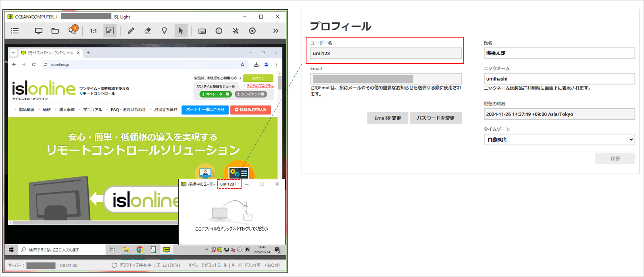Go back in the remote browser
644x277 pixels.
14,65
